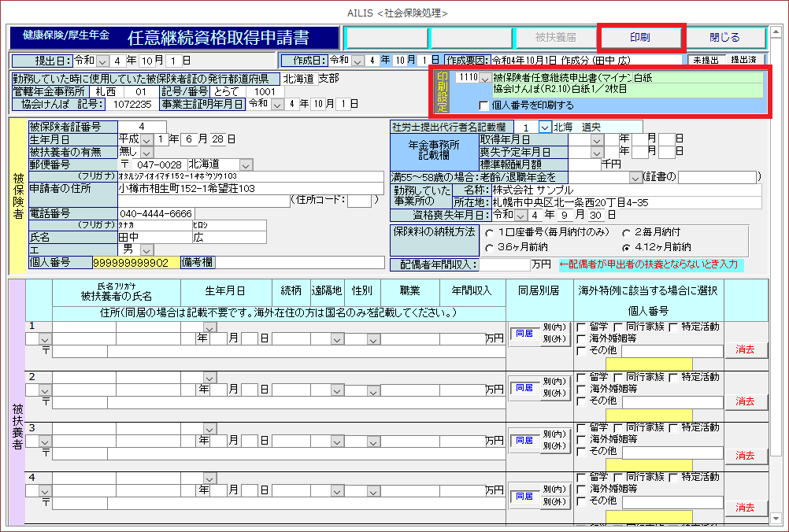Enable 個人番号を印刷する checkbox
This screenshot has width=789, height=532.
tap(484, 105)
